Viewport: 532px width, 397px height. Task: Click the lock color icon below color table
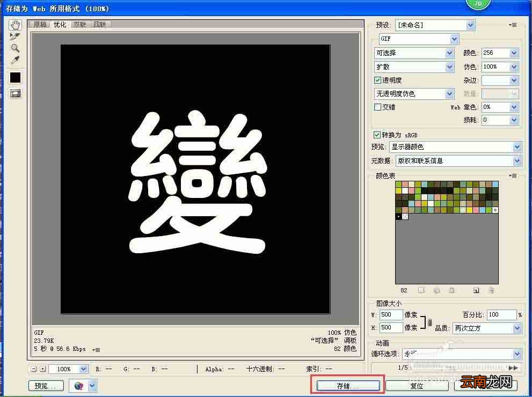click(x=452, y=290)
